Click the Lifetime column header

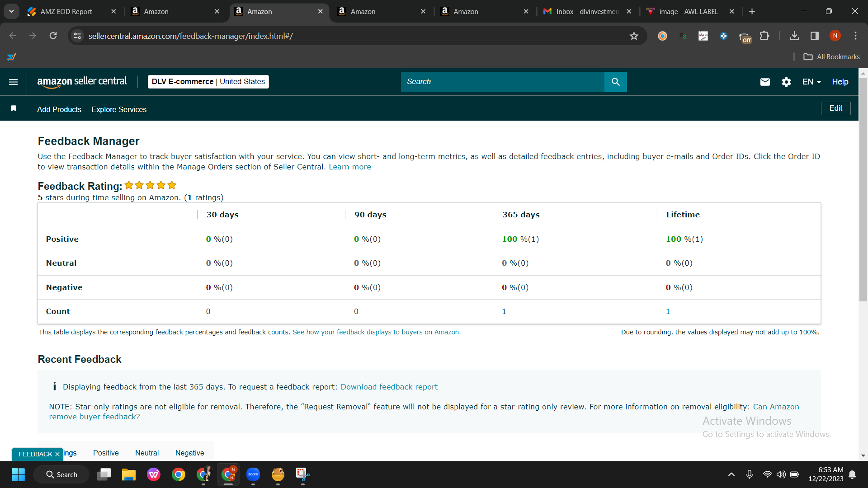click(x=683, y=215)
